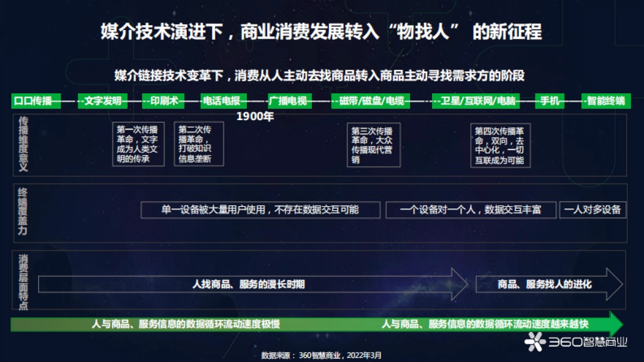This screenshot has width=644, height=362.
Task: Toggle the 1900年 timeline marker
Action: pos(254,114)
